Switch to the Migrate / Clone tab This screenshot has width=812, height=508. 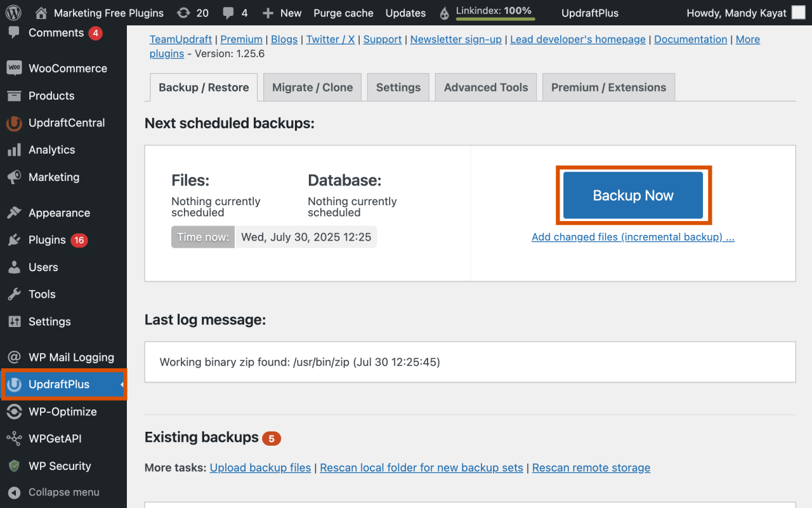(x=311, y=87)
